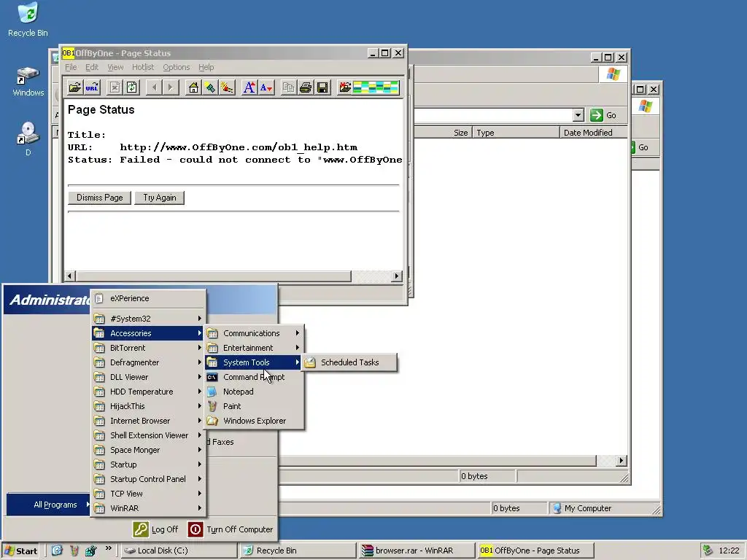Click the Stop loading page icon
This screenshot has width=747, height=560.
tap(115, 87)
